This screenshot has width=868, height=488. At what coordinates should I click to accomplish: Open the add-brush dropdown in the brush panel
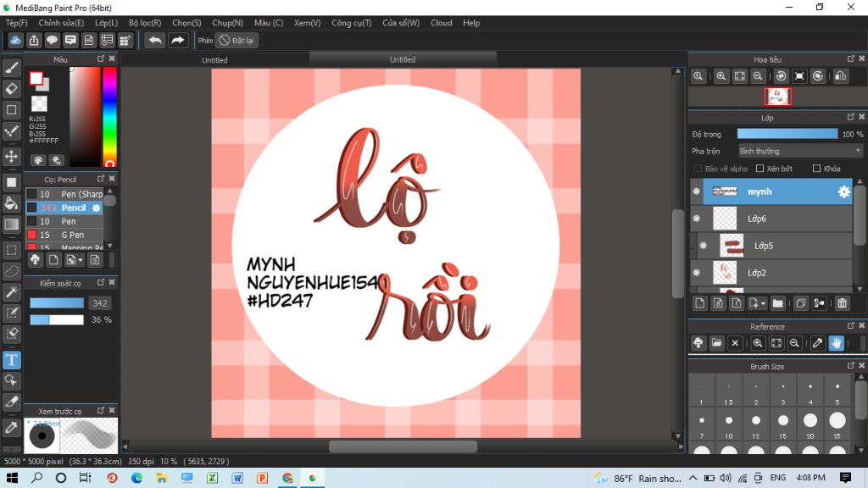coord(75,260)
